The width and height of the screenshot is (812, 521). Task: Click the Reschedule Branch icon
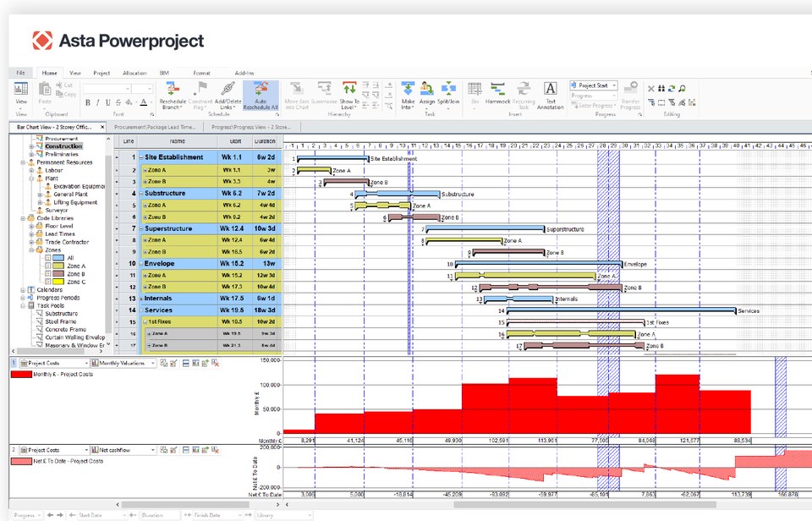tap(173, 89)
